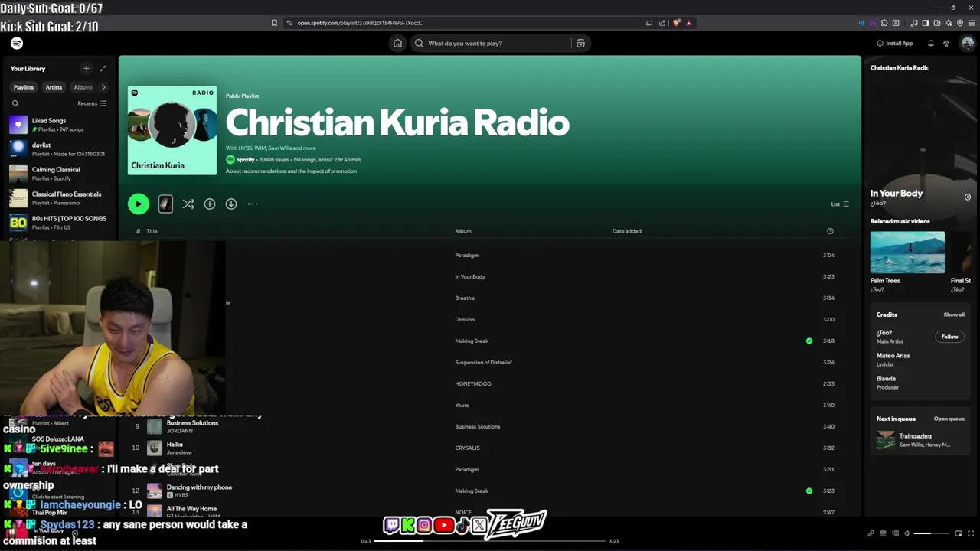Enable shuffle for the playlist
Viewport: 980px width, 551px height.
188,204
